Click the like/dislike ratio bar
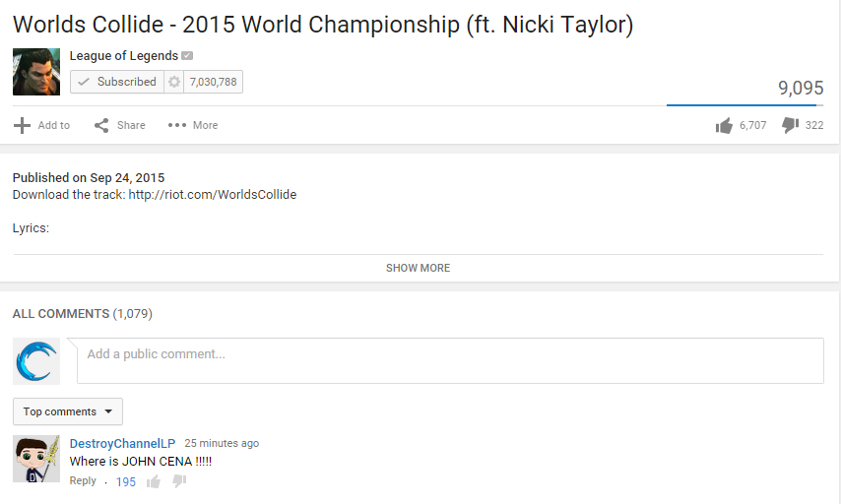Viewport: 841px width, 504px height. click(x=744, y=105)
